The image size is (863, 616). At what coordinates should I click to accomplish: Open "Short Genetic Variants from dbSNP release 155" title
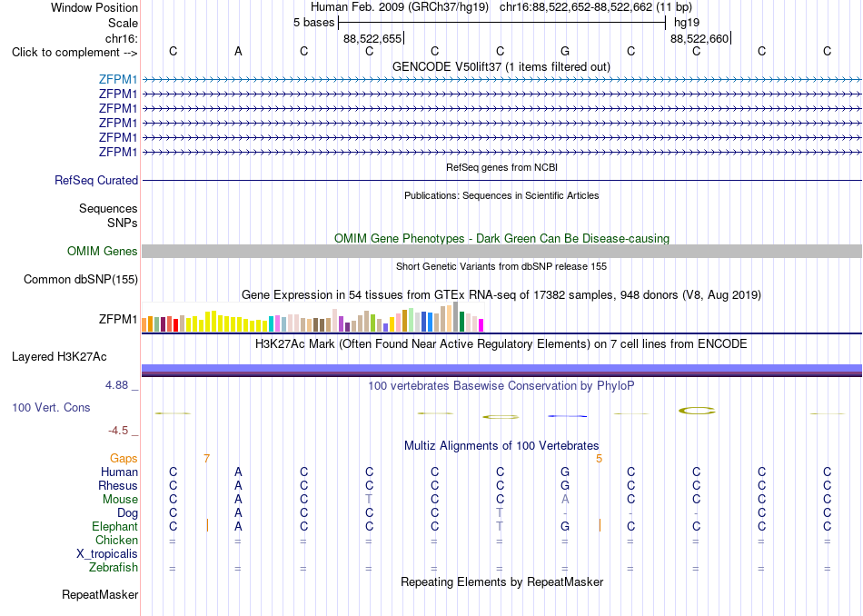click(501, 266)
